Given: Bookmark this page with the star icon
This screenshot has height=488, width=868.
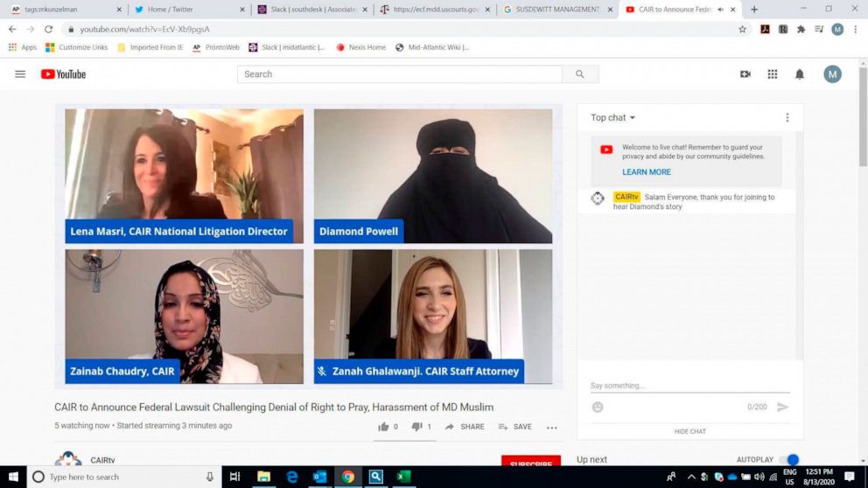Looking at the screenshot, I should 742,29.
